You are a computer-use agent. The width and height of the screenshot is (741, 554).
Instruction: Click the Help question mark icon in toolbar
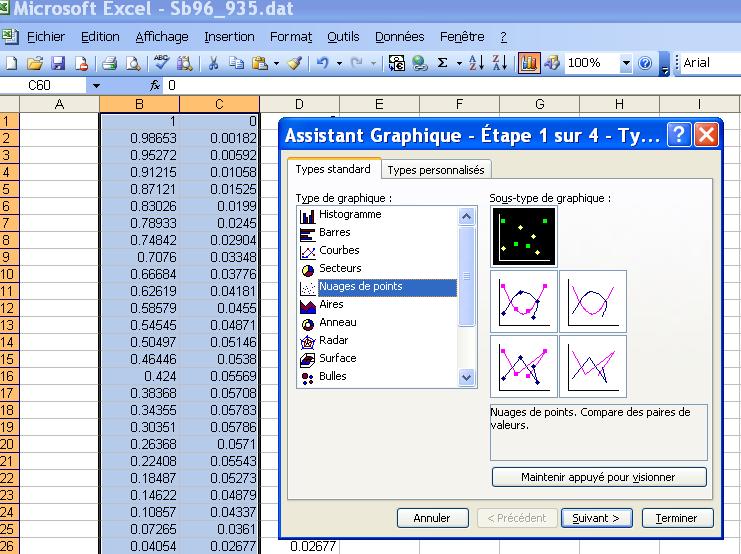pos(645,63)
